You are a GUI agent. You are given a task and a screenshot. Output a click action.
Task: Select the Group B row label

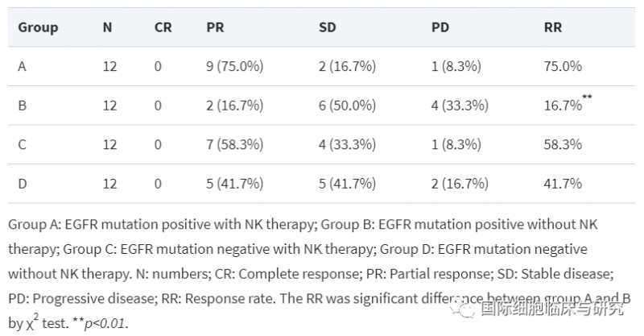point(23,106)
